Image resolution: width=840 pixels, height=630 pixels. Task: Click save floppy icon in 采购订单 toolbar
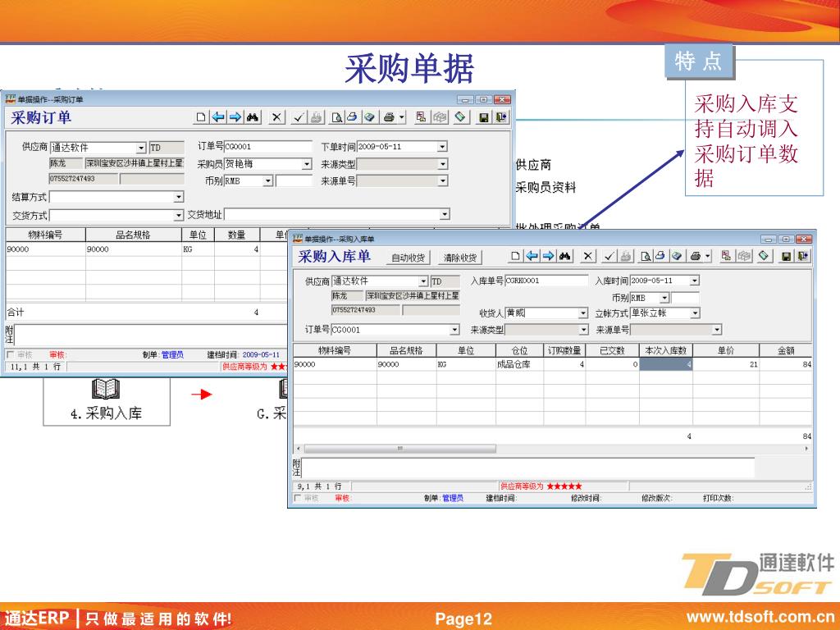(483, 116)
